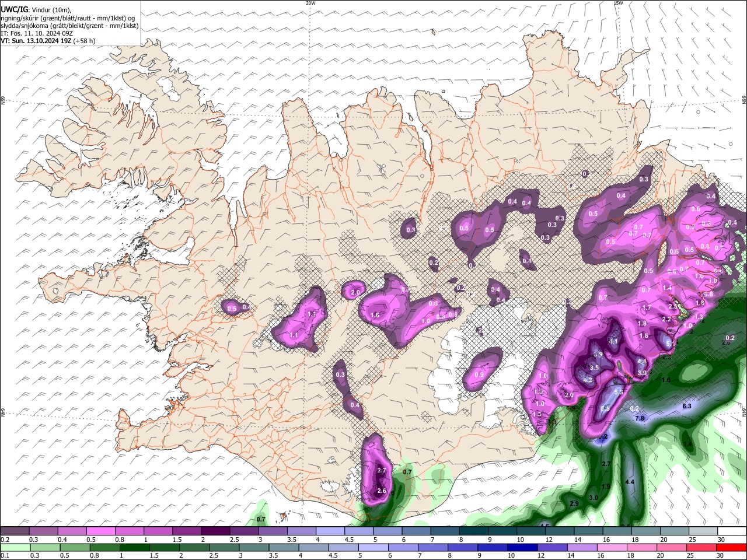Select the dark navy swatch at 10 in the bottom legend
This screenshot has width=747, height=560.
click(x=522, y=547)
